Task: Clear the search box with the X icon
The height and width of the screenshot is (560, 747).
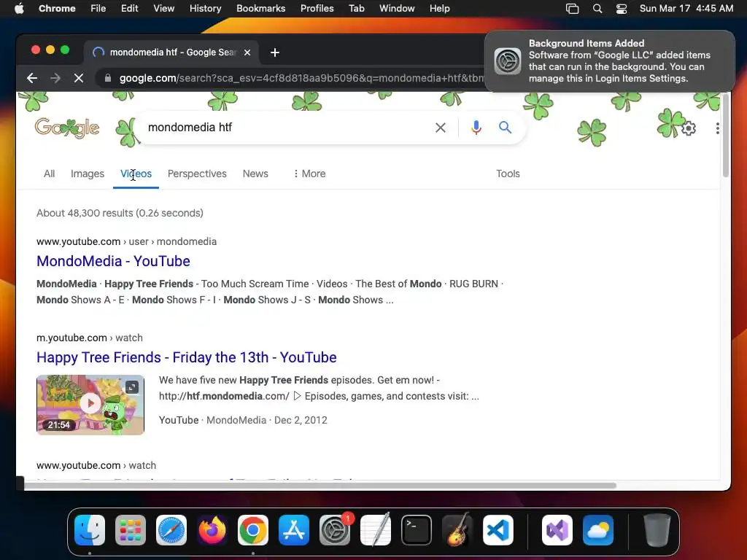Action: click(441, 128)
